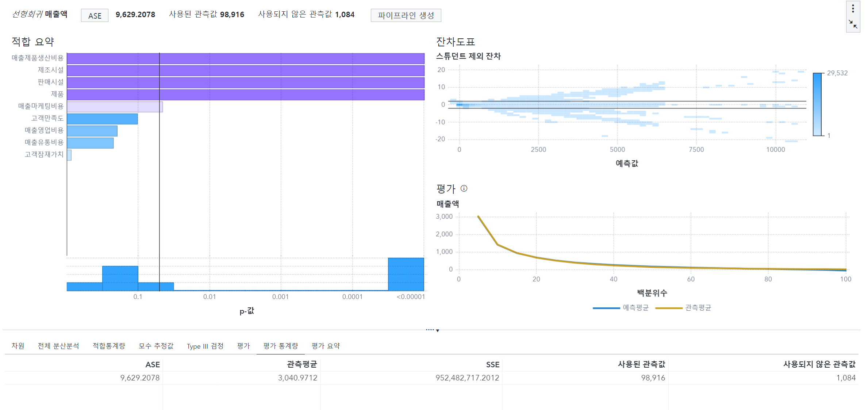Select the 적합통계량 tab
Image resolution: width=868 pixels, height=410 pixels.
coord(109,346)
